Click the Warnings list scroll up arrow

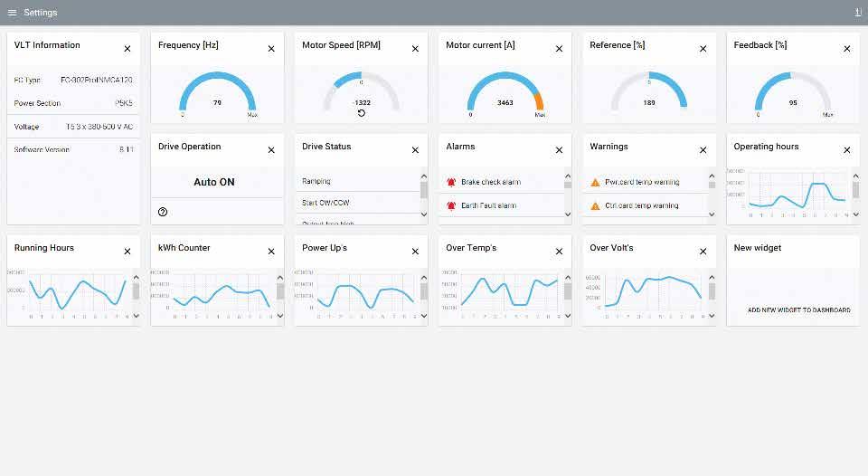(712, 176)
